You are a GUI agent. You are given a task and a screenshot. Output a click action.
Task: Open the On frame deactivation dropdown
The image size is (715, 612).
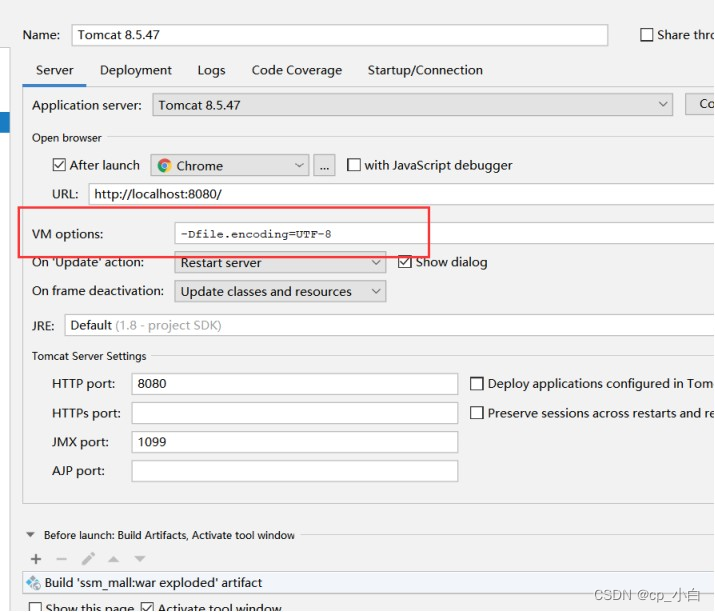click(x=280, y=291)
